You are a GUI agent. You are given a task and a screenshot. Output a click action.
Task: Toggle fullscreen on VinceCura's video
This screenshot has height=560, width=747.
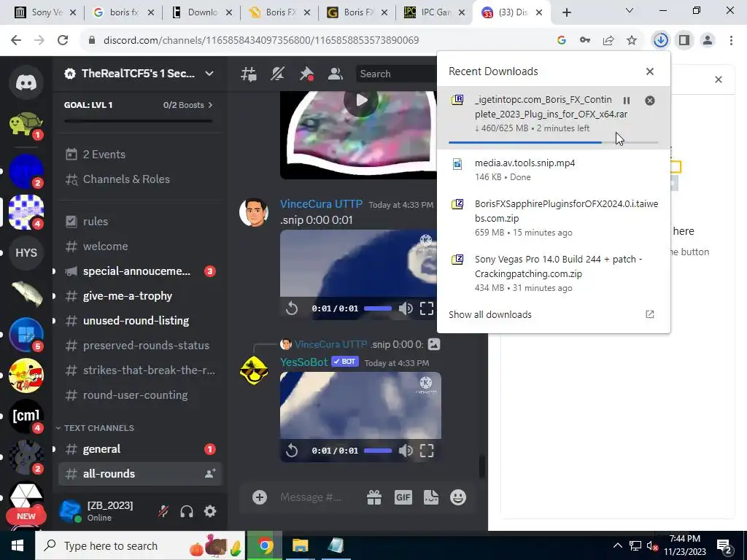click(427, 308)
